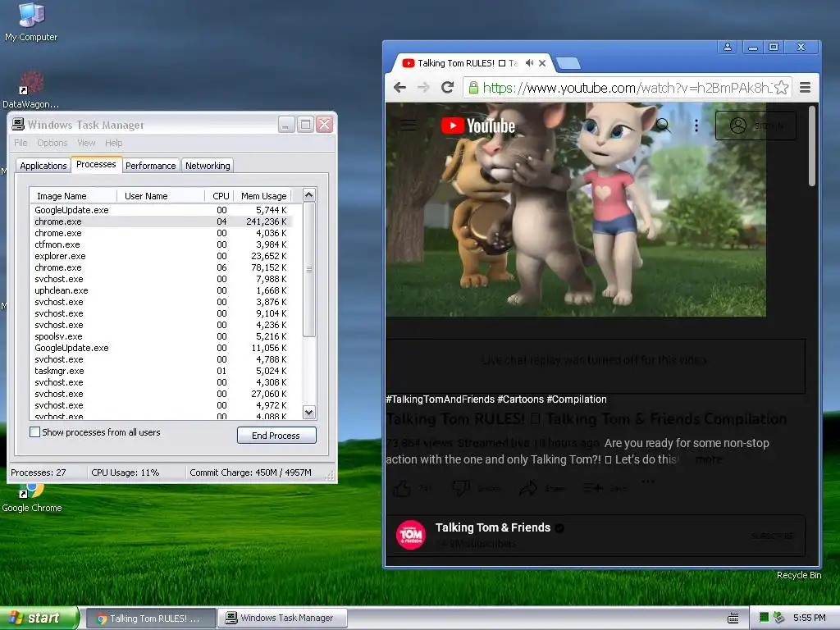Click the YouTube page vertical scrollbar

tap(812, 146)
